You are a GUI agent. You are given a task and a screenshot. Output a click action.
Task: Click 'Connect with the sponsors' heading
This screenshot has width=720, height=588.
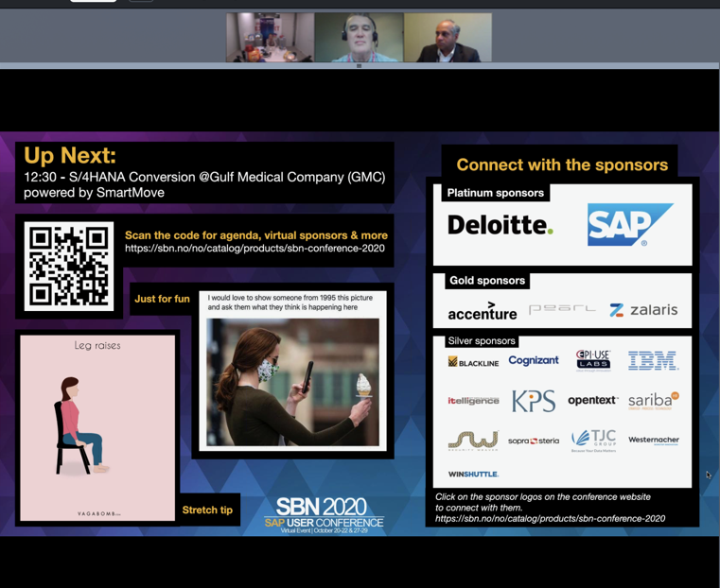point(562,164)
